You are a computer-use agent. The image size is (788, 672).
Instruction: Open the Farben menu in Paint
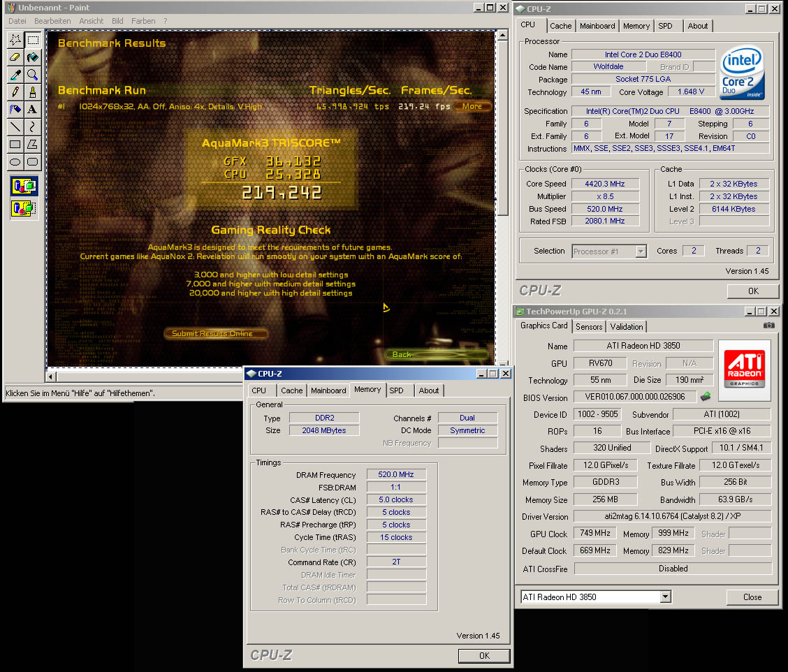[143, 21]
